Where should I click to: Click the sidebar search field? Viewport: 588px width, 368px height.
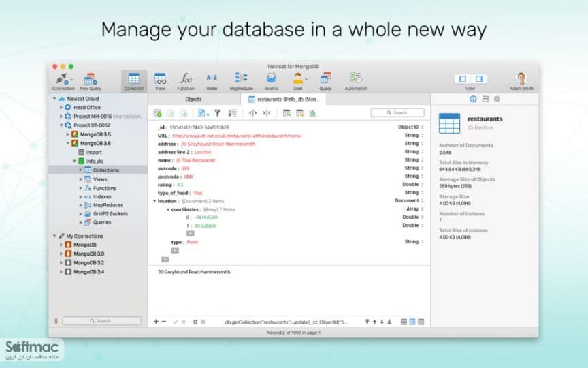[x=101, y=321]
